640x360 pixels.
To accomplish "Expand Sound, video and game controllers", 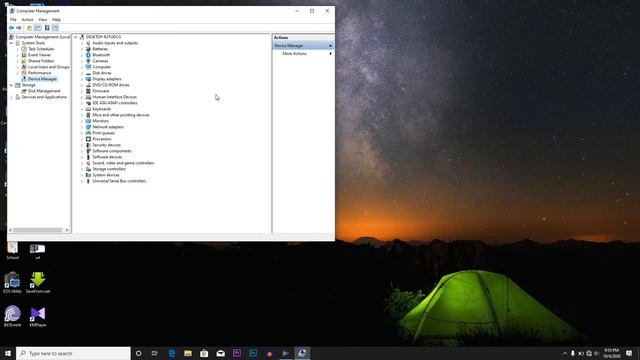I will click(82, 163).
